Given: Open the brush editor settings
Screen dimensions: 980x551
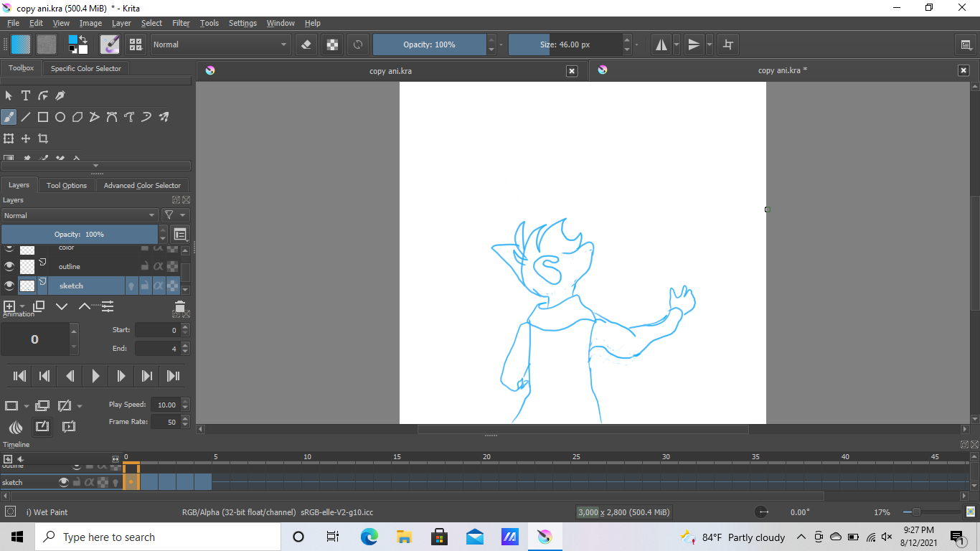Looking at the screenshot, I should (x=110, y=44).
